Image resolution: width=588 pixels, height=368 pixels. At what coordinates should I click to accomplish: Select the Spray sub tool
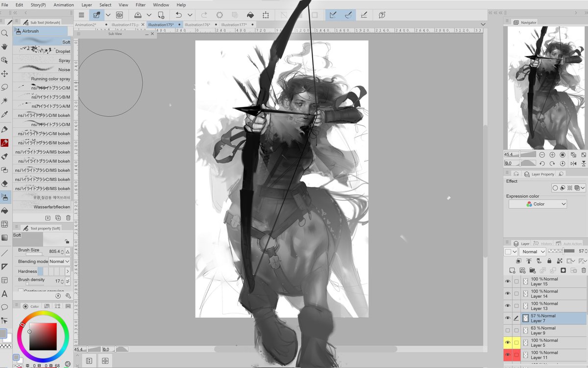(42, 60)
